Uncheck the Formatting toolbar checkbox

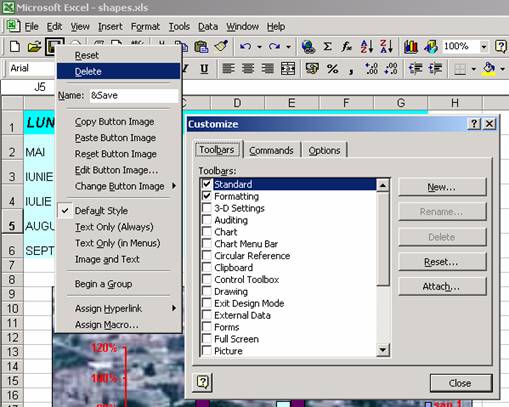(207, 196)
